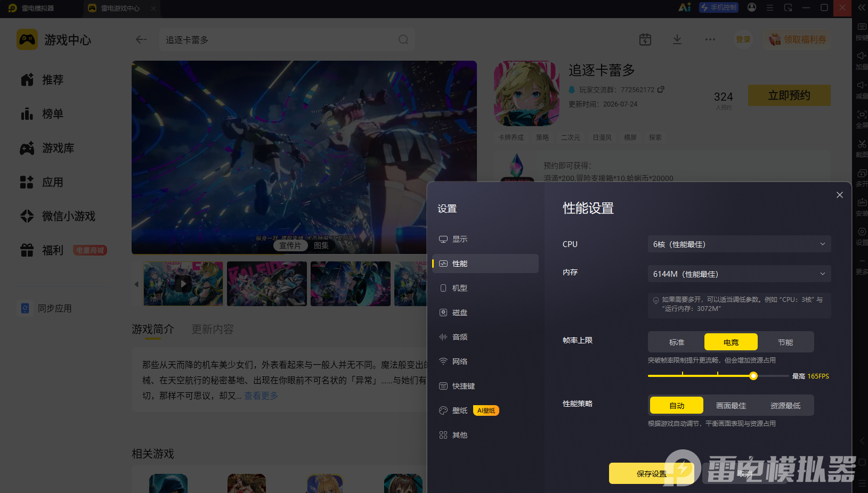Open 推荐 in the left navigation
Image resolution: width=868 pixels, height=493 pixels.
[x=42, y=80]
